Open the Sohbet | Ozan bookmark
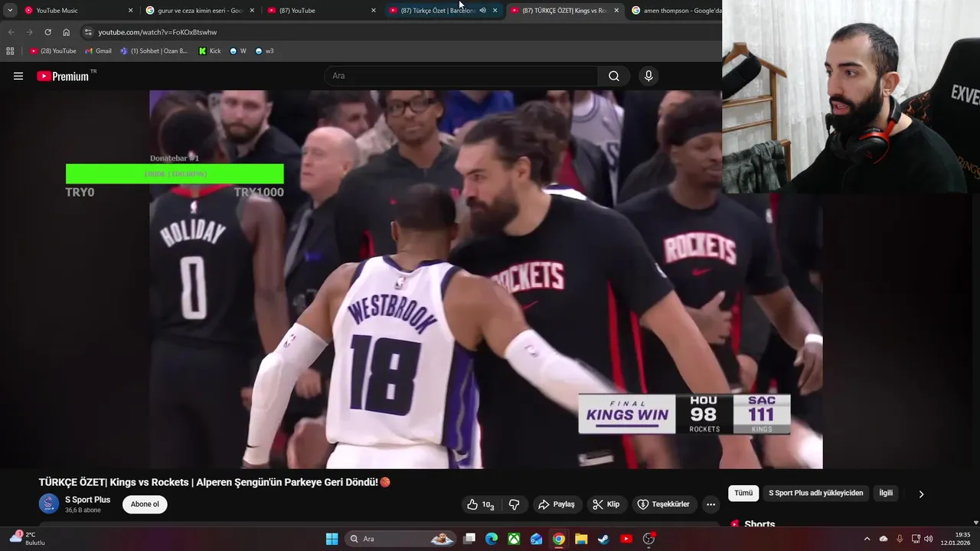 click(x=153, y=51)
